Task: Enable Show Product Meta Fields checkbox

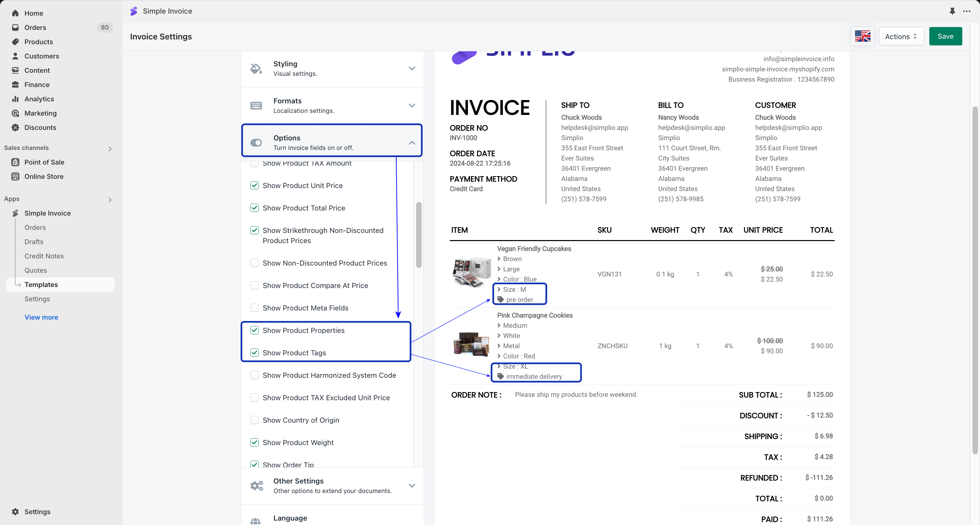Action: click(x=255, y=307)
